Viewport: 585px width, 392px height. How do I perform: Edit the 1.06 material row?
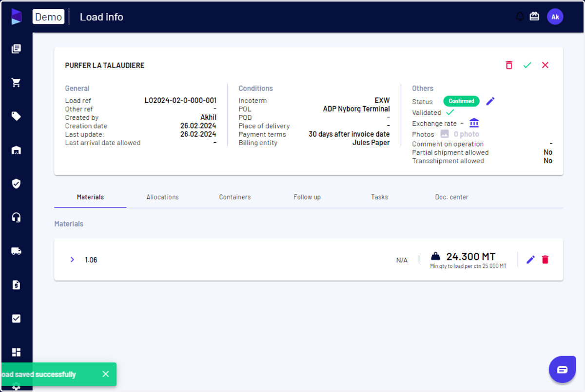[x=531, y=260]
